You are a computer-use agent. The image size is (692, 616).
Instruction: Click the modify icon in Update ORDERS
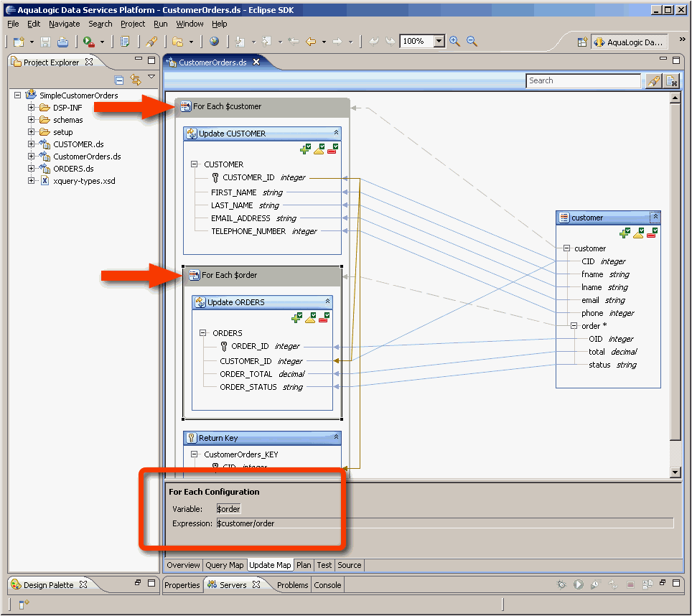coord(310,318)
